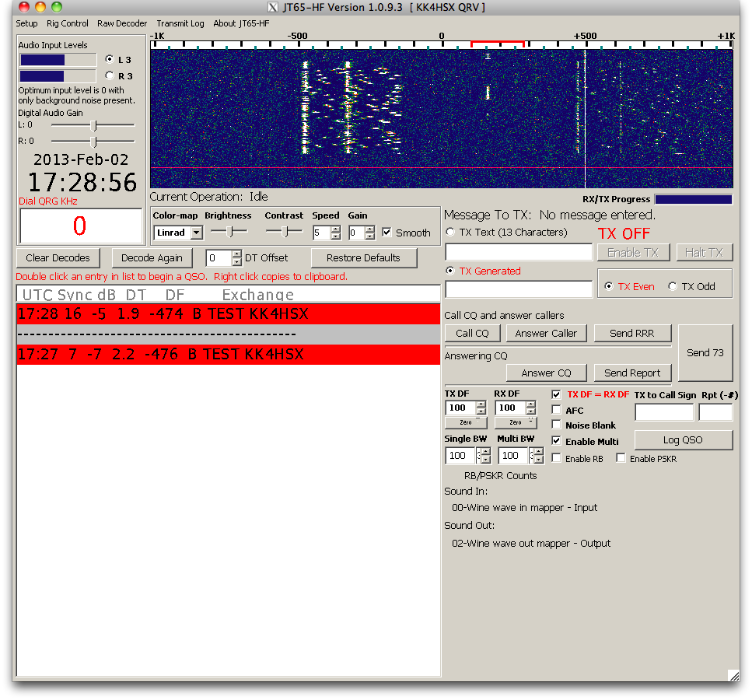The image size is (752, 700).
Task: Open the About JT65-HF menu
Action: [241, 23]
